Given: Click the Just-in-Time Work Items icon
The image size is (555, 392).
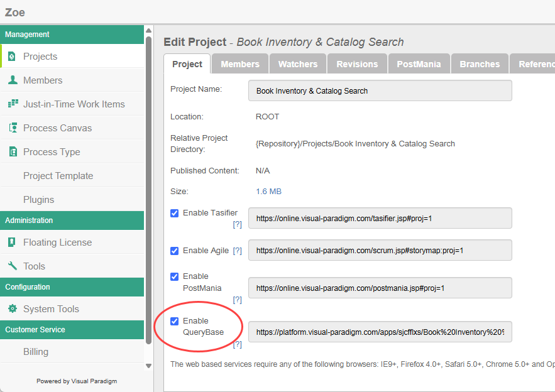Looking at the screenshot, I should 13,103.
